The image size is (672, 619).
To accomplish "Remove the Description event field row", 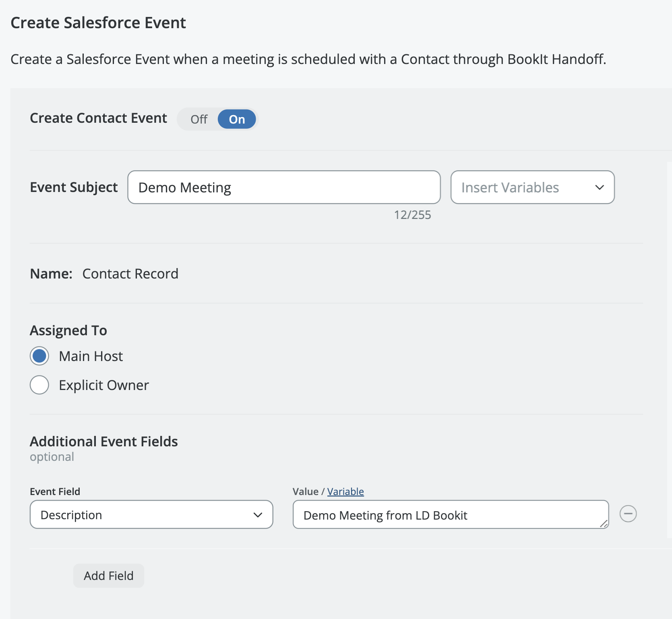I will point(628,514).
